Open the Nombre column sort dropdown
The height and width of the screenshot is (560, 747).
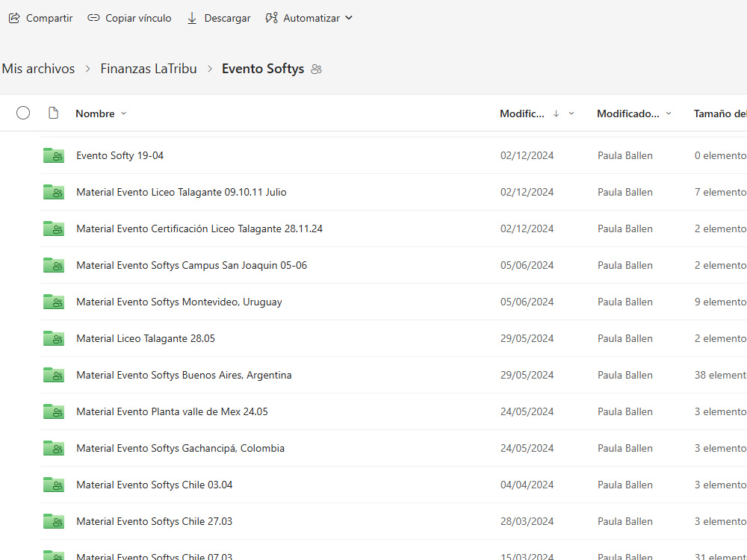124,113
